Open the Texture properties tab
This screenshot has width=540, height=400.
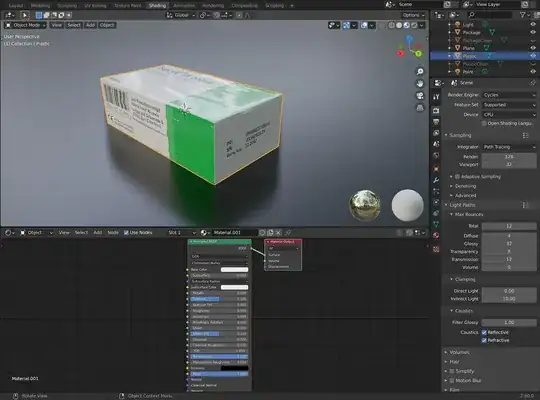436,249
